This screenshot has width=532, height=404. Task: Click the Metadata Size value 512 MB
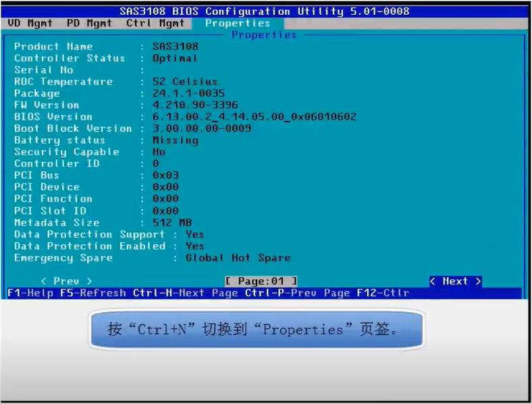pos(171,223)
